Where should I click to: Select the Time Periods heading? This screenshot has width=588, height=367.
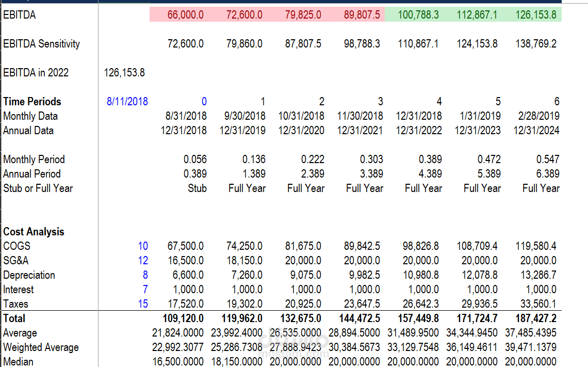click(32, 101)
